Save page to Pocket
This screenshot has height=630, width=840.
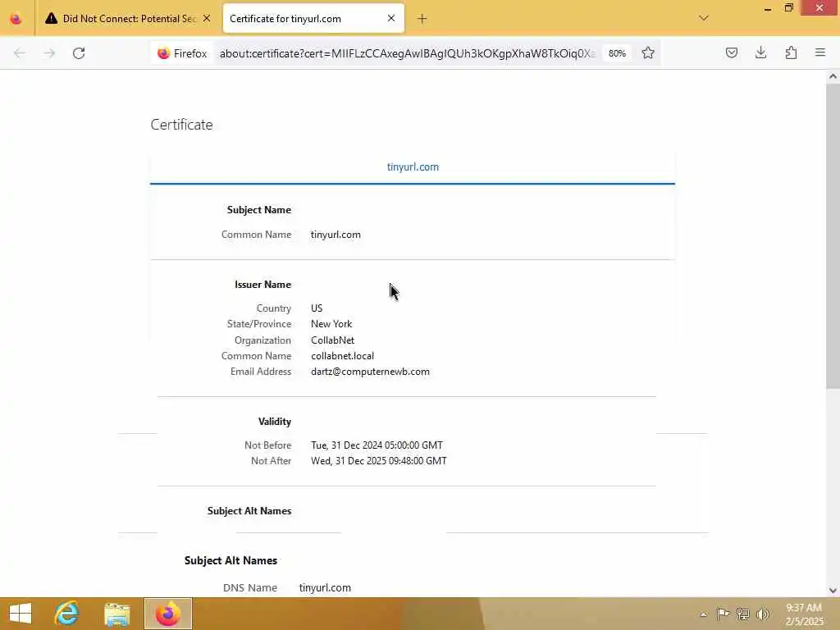[732, 52]
